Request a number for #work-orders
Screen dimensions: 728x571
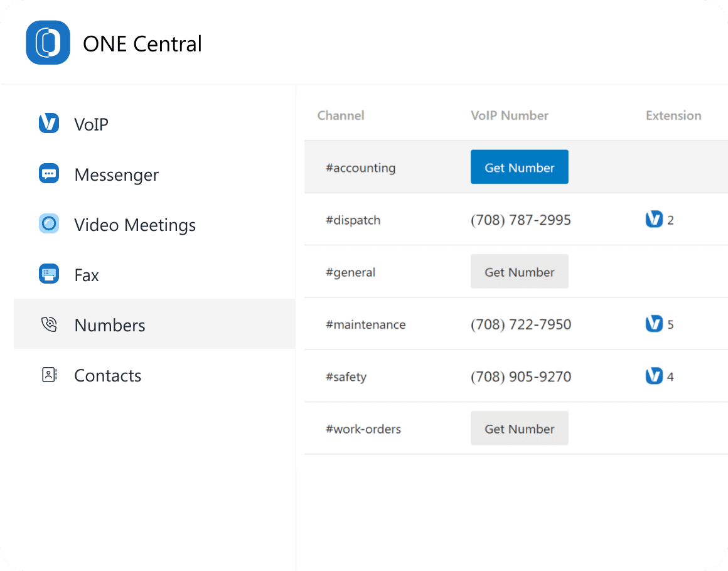(519, 428)
